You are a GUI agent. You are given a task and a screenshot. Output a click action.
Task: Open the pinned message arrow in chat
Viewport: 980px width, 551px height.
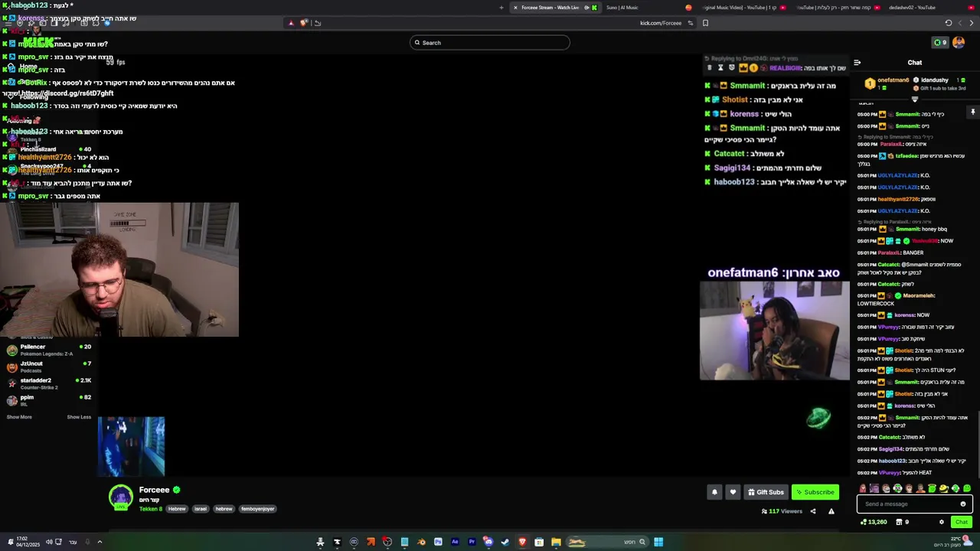(973, 112)
